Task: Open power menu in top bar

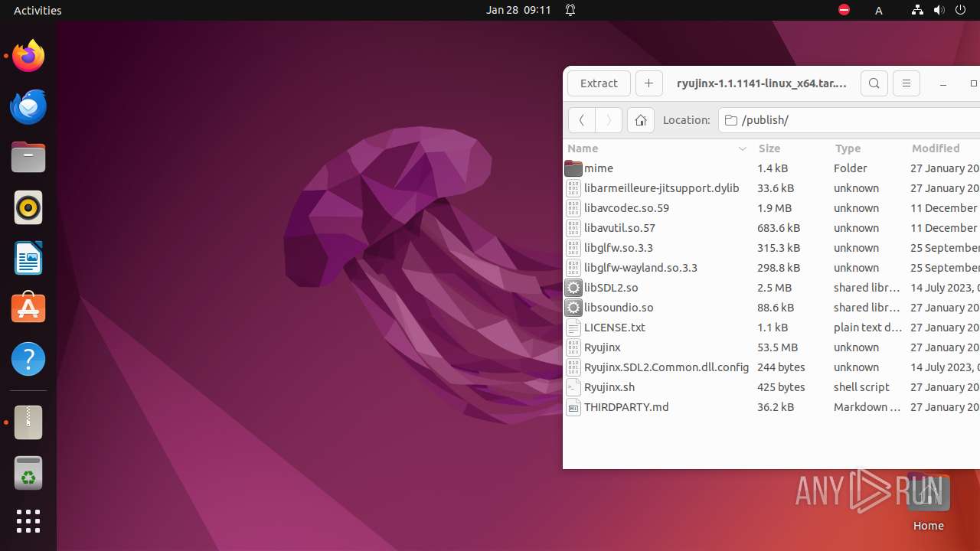Action: click(961, 10)
